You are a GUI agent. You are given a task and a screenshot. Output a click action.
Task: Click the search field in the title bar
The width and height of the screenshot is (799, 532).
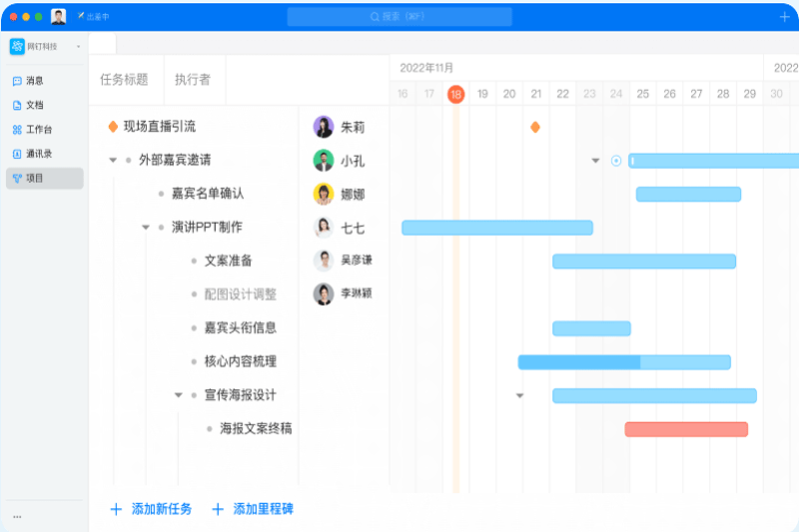(x=399, y=17)
